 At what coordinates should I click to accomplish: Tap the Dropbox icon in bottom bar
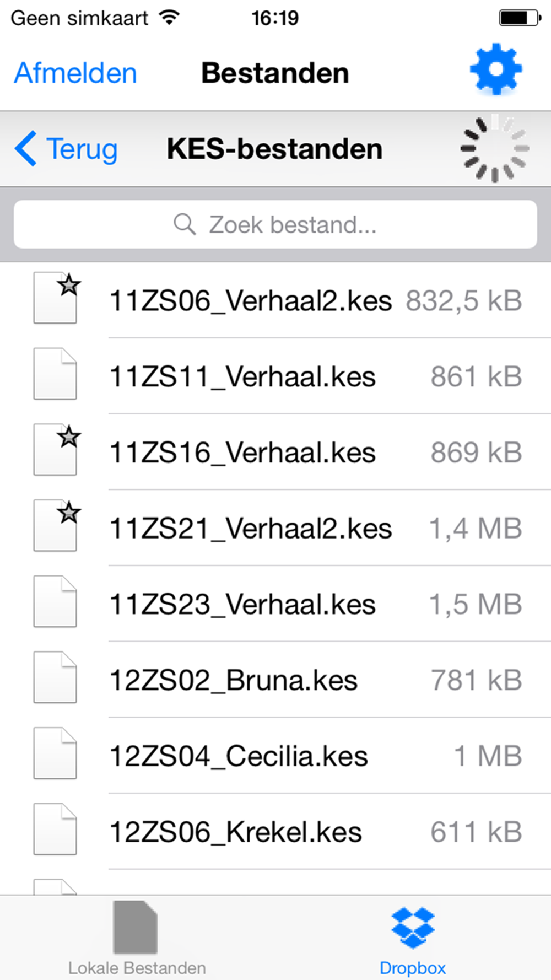pos(413,928)
